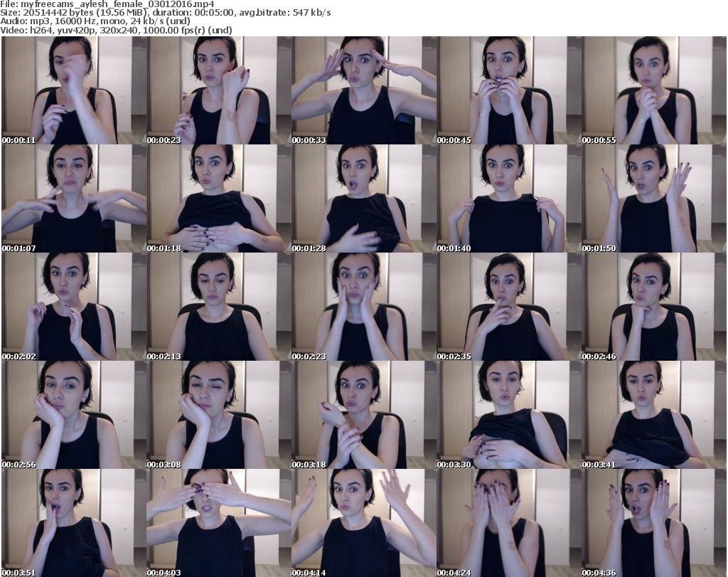Viewport: 728px width, 577px height.
Task: Select the frame at 00:02:23
Action: pyautogui.click(x=363, y=307)
